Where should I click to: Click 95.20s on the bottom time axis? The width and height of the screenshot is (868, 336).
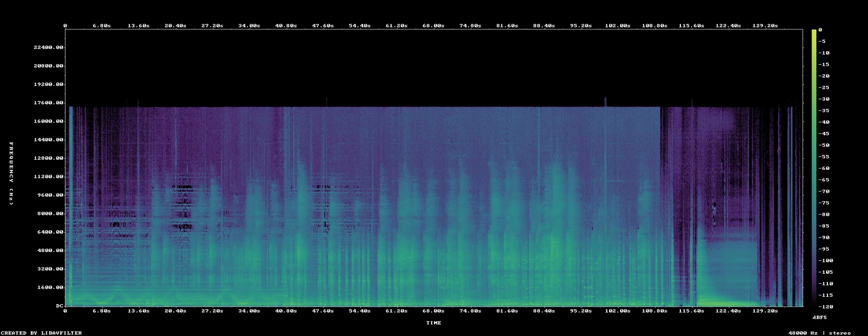tap(581, 311)
